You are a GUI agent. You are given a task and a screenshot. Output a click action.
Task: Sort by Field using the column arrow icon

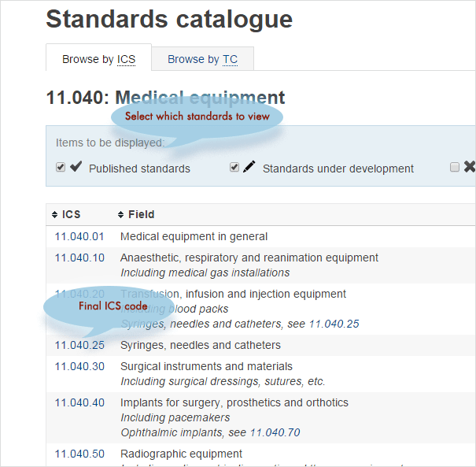pos(120,214)
